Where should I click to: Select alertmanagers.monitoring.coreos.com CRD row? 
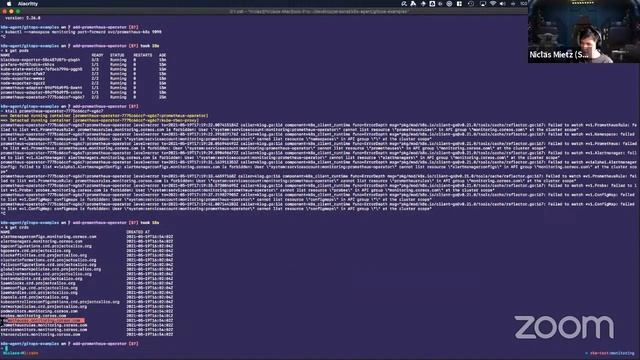coord(87,241)
